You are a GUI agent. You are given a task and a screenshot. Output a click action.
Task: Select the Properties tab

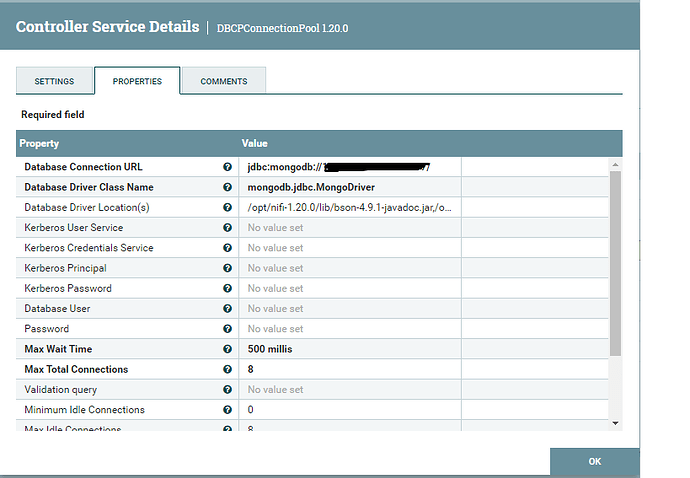click(137, 81)
